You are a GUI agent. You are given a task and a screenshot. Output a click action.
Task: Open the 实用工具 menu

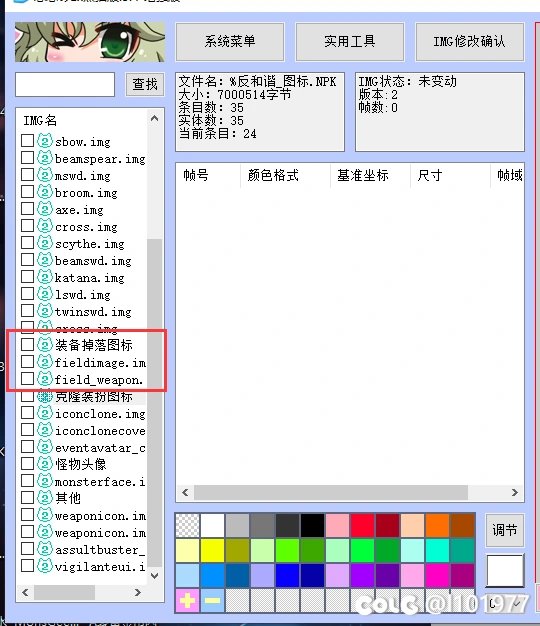point(350,42)
